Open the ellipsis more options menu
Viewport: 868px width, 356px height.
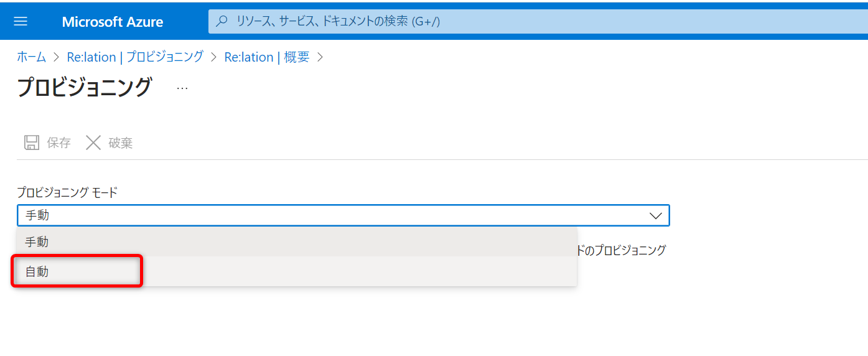tap(182, 88)
